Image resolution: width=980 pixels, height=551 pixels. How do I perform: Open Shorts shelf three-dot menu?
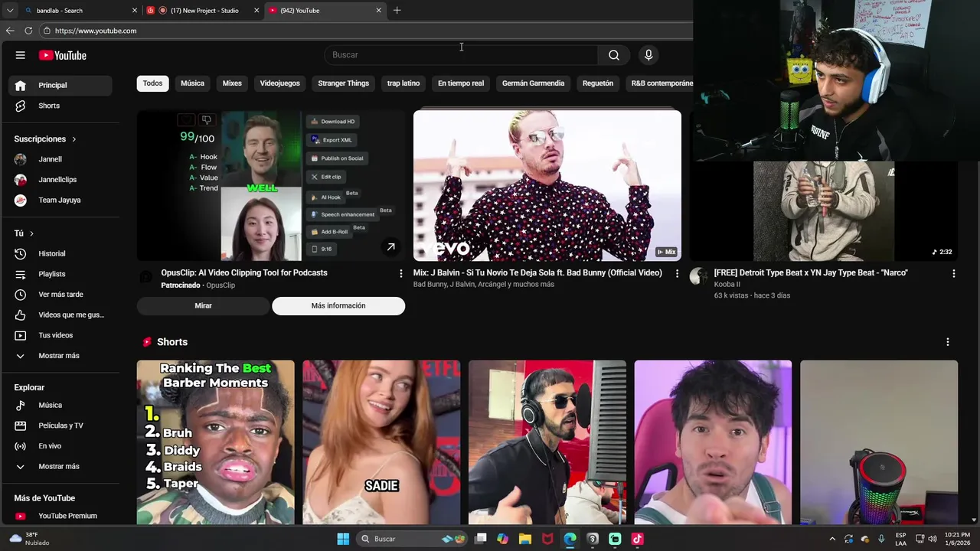(x=947, y=342)
